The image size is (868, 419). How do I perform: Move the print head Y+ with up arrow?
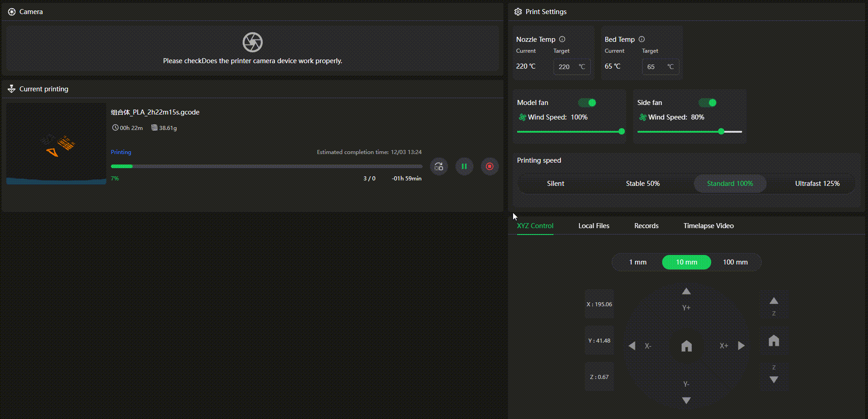pos(686,291)
